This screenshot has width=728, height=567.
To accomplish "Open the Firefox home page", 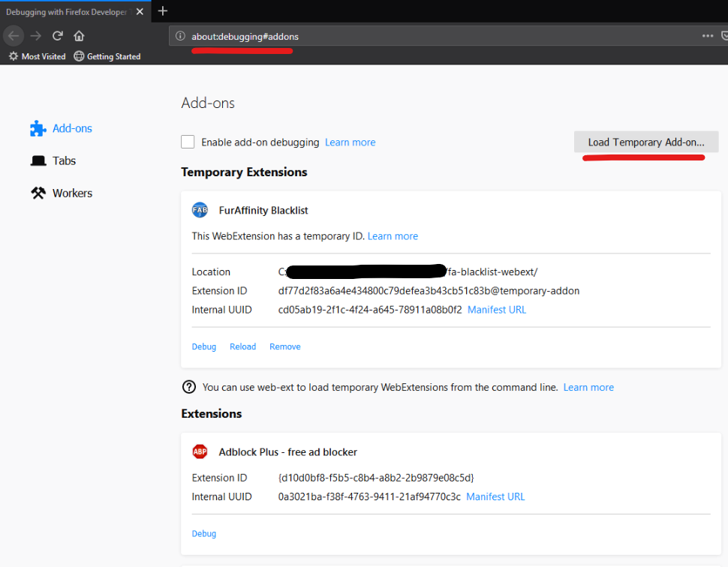I will pyautogui.click(x=79, y=36).
